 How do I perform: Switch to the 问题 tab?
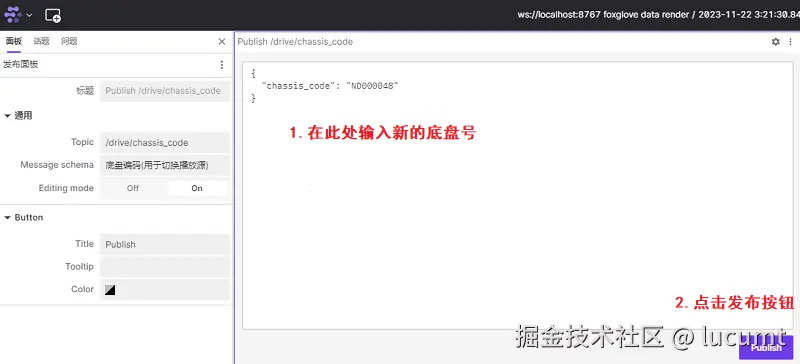69,41
